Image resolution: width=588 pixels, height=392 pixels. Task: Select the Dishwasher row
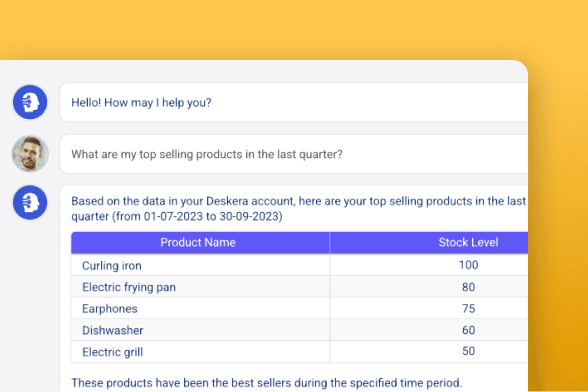coord(299,330)
